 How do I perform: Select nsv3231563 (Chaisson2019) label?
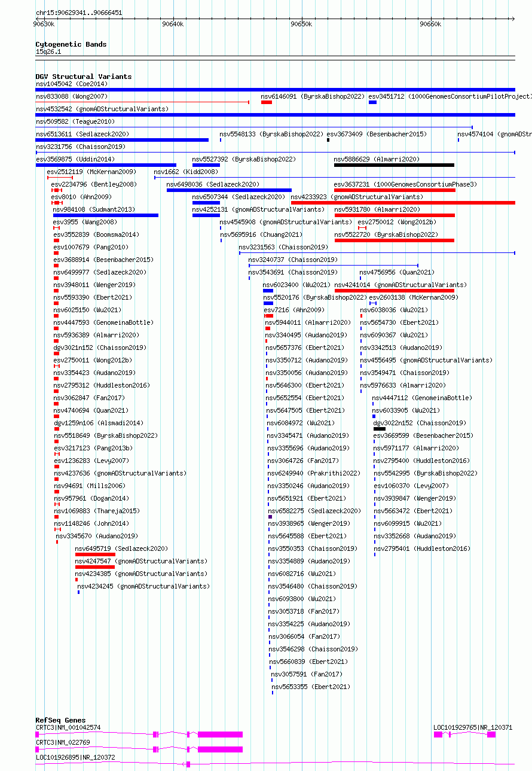point(284,247)
